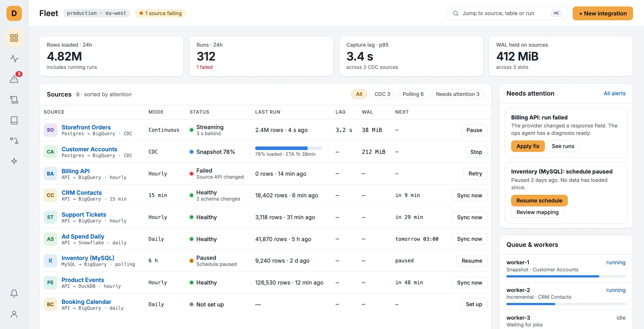
Task: Click worker-2 incremental progress bar
Action: (x=566, y=304)
